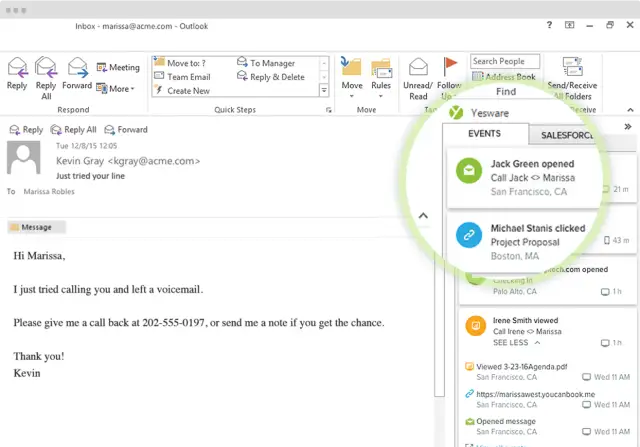
Task: Click Reply All in the reading pane
Action: [73, 130]
